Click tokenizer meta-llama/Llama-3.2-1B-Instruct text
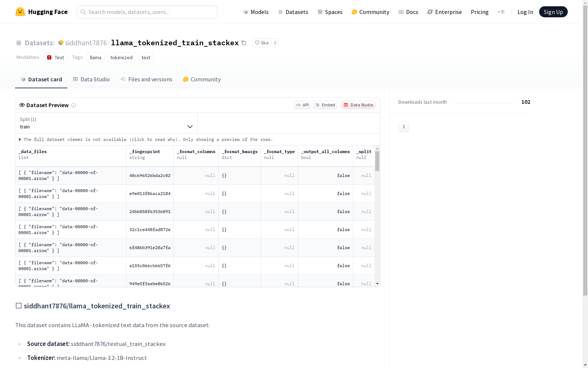Image resolution: width=588 pixels, height=368 pixels. click(102, 358)
